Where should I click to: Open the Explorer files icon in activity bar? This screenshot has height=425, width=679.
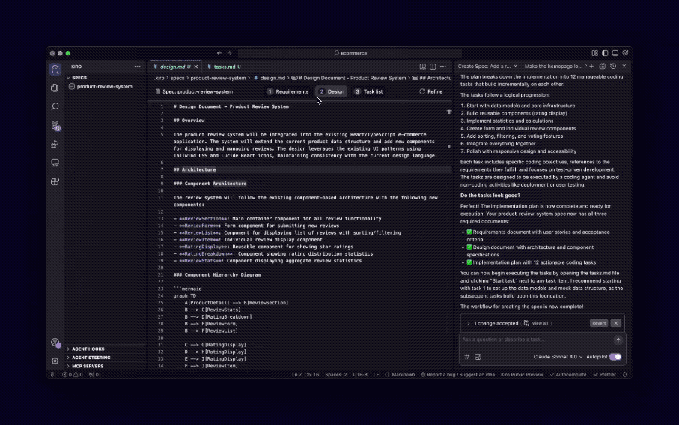(55, 88)
